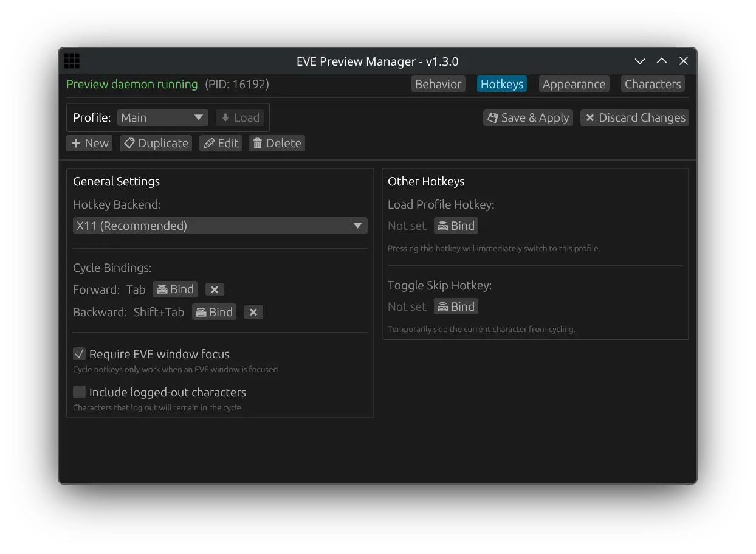
Task: Duplicate the Main profile using the tag icon
Action: (x=129, y=143)
